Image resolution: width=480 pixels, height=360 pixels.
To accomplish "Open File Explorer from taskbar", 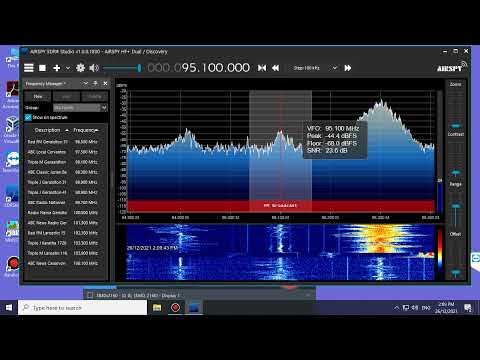I will (157, 308).
